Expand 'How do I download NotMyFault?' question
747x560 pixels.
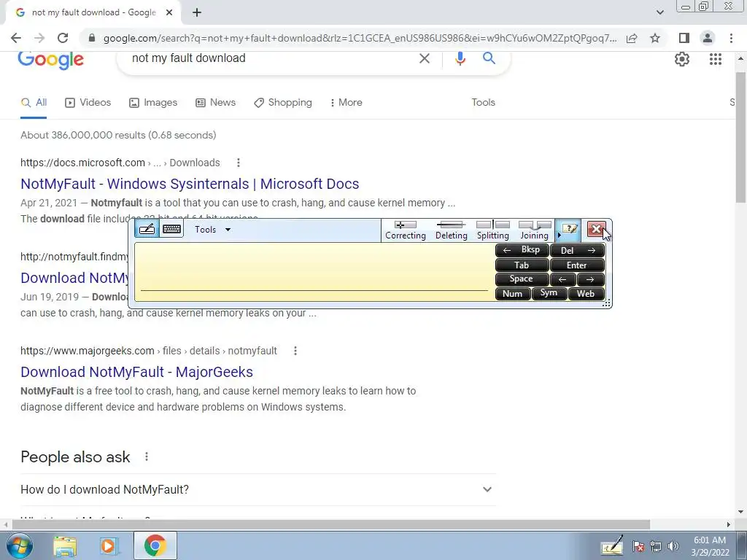[258, 489]
